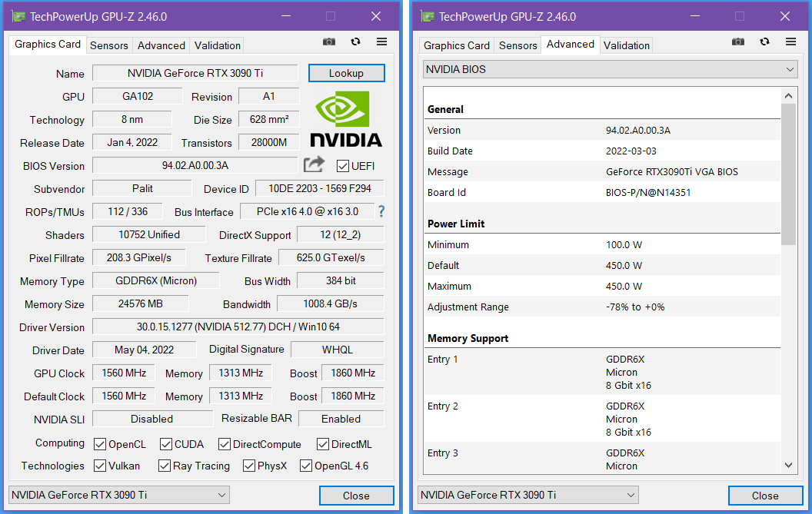This screenshot has width=812, height=514.
Task: Click BIOS export share arrow icon
Action: (x=314, y=164)
